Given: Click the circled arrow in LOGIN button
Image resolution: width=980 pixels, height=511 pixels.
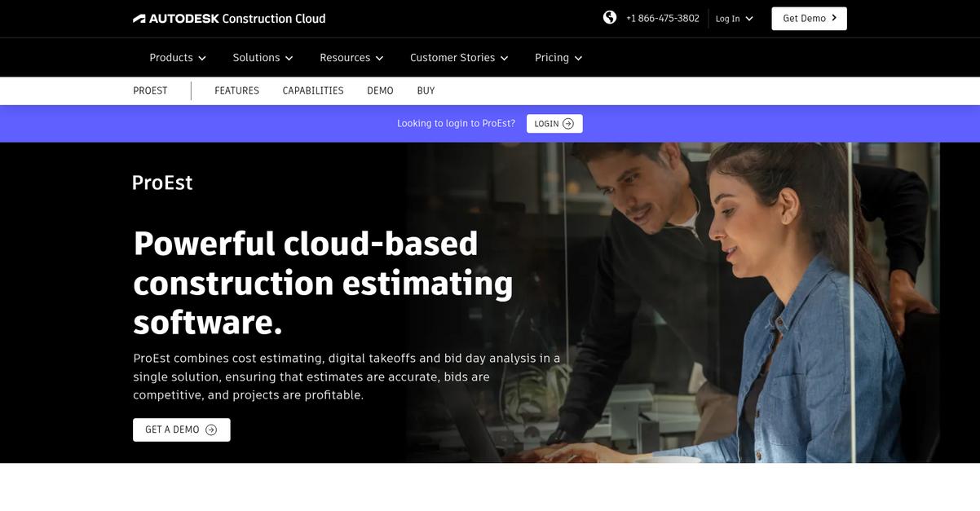Looking at the screenshot, I should coord(568,124).
